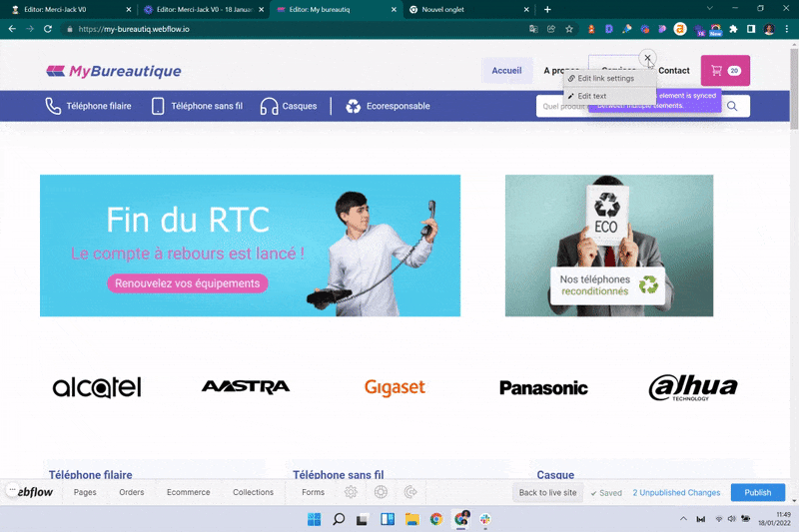Image resolution: width=799 pixels, height=532 pixels.
Task: Bookmark this page with star icon
Action: tap(569, 29)
